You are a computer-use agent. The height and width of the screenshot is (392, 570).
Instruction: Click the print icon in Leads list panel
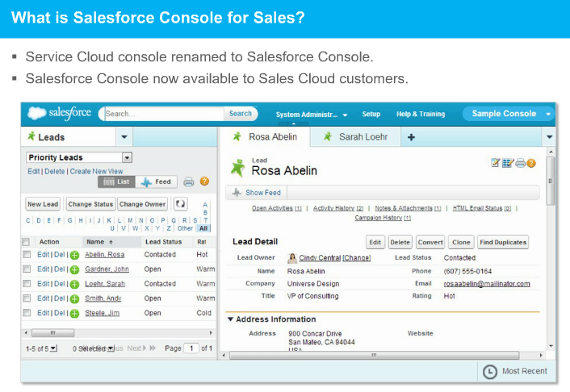(x=189, y=181)
